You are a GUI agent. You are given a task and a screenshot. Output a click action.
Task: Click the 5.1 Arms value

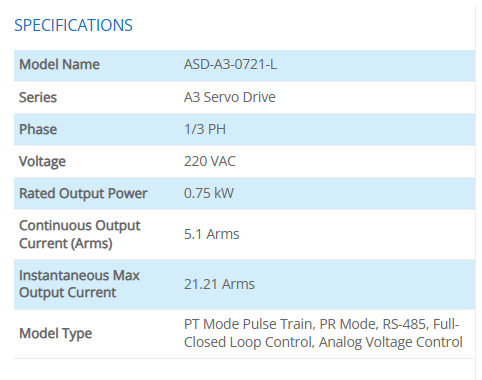pos(212,234)
